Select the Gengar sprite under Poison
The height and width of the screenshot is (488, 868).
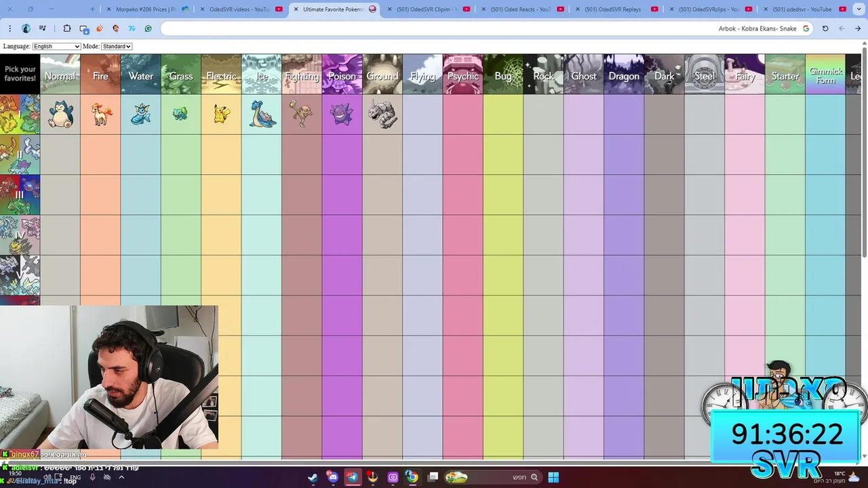[342, 114]
